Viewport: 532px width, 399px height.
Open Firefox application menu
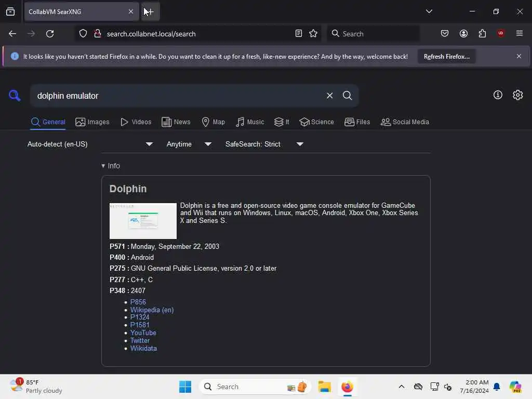click(x=520, y=33)
